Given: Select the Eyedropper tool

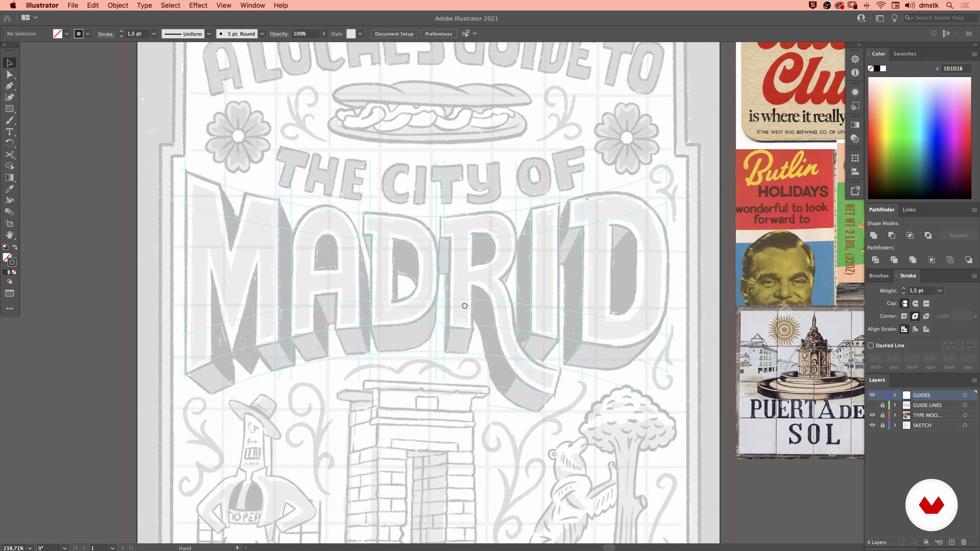Looking at the screenshot, I should (x=9, y=189).
